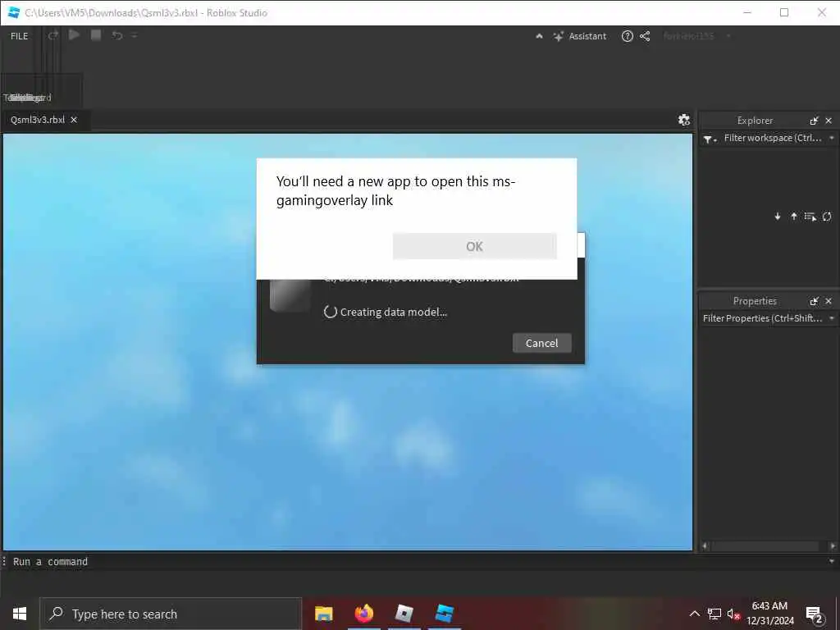Open viewport settings gear icon
Screen dimensions: 840x630
(x=684, y=120)
